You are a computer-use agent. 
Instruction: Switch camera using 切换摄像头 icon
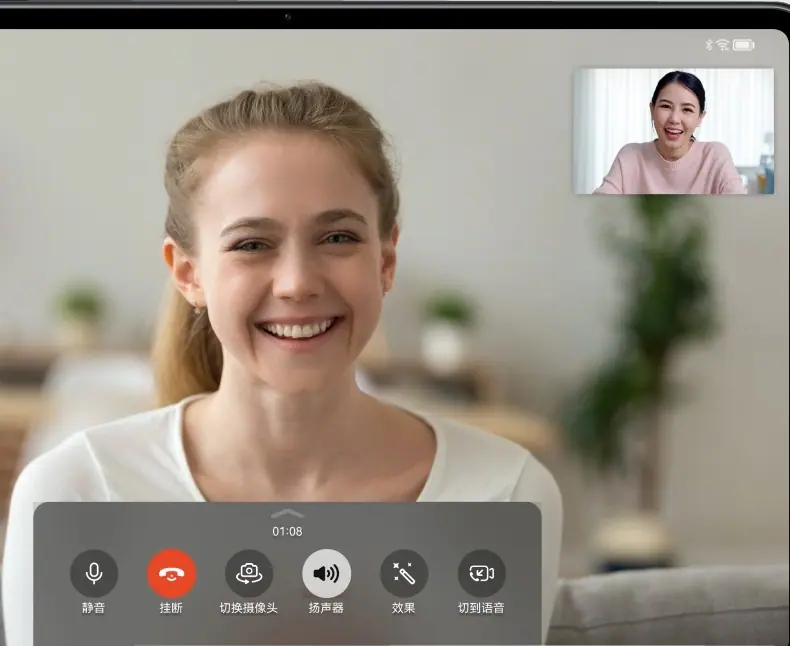click(249, 573)
